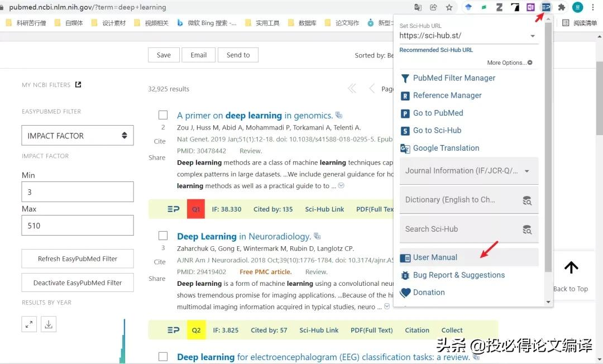Open MY NCBI FILTERS external link icon
Viewport: 603px width, 364px height.
(78, 84)
